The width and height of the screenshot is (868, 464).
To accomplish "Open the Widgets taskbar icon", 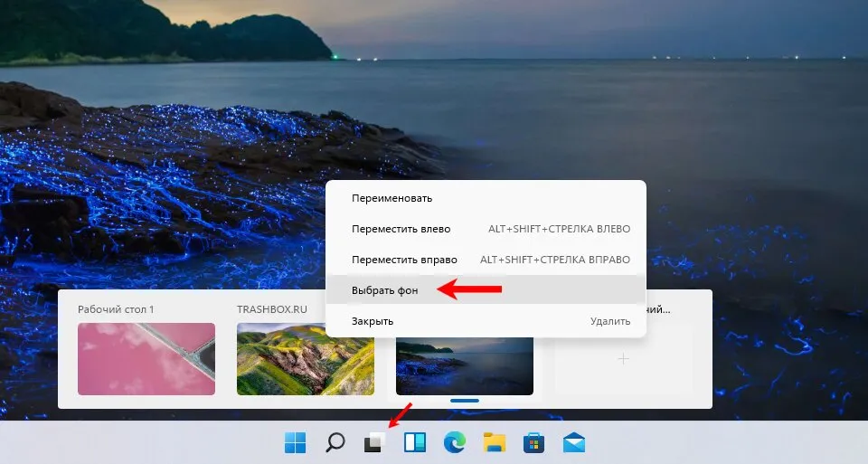I will [415, 442].
